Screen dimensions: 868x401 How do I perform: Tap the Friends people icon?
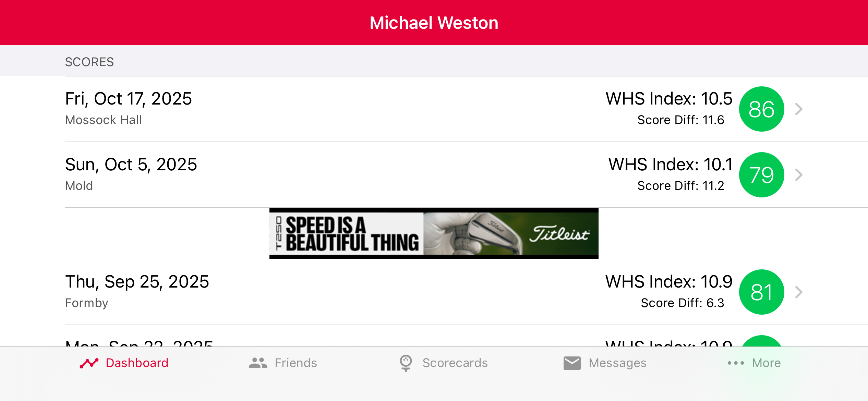[x=258, y=363]
